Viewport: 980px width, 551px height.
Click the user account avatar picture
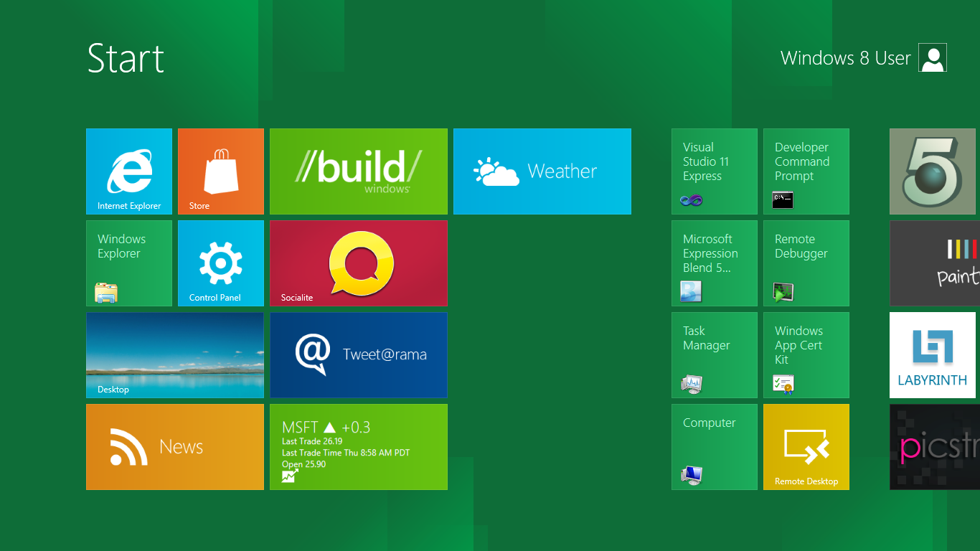point(933,57)
